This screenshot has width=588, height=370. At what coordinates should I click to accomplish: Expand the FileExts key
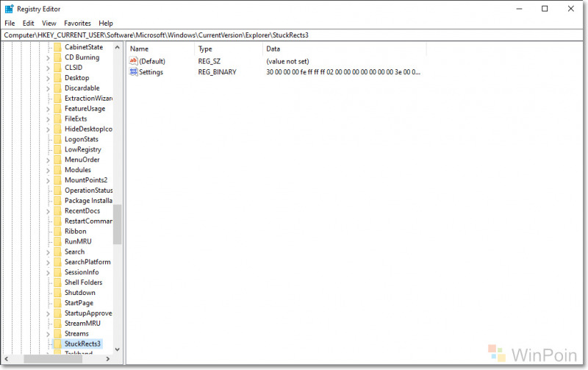click(48, 119)
